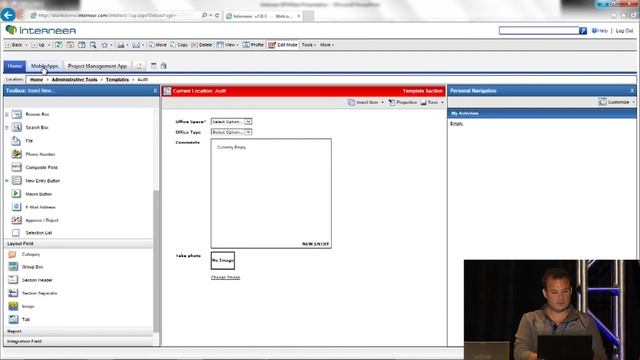Click the green refresh icon in toolbar

click(x=59, y=45)
